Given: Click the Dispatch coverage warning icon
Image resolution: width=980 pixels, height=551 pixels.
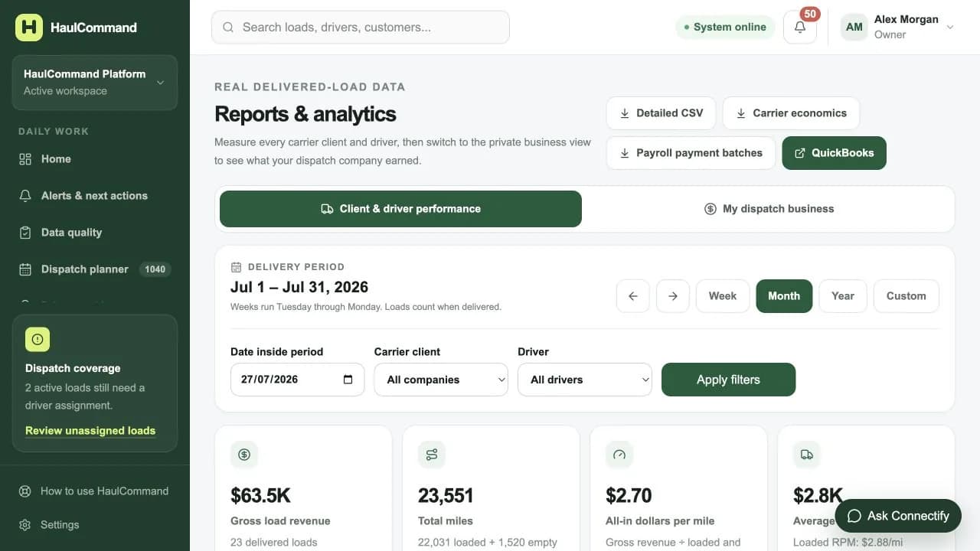Looking at the screenshot, I should pos(38,339).
